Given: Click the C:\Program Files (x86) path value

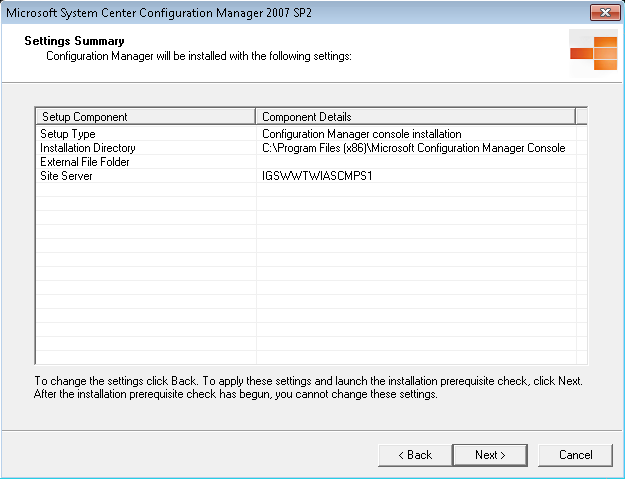Looking at the screenshot, I should point(413,148).
